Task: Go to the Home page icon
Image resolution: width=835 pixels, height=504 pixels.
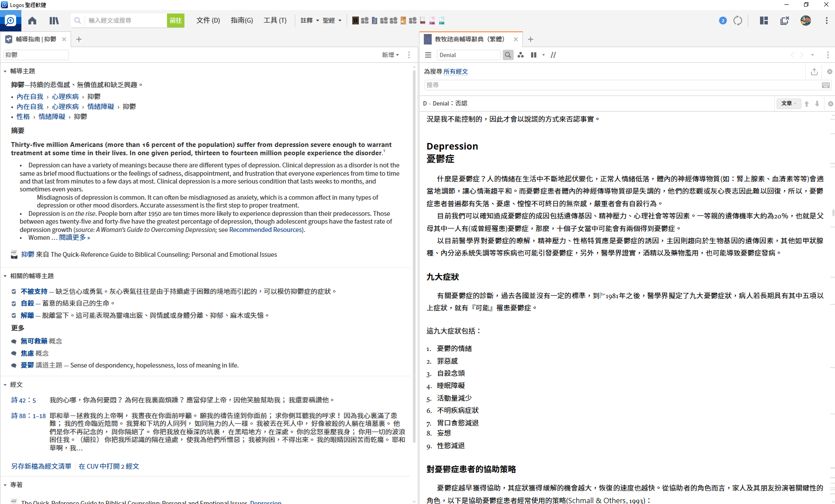Action: [x=32, y=20]
